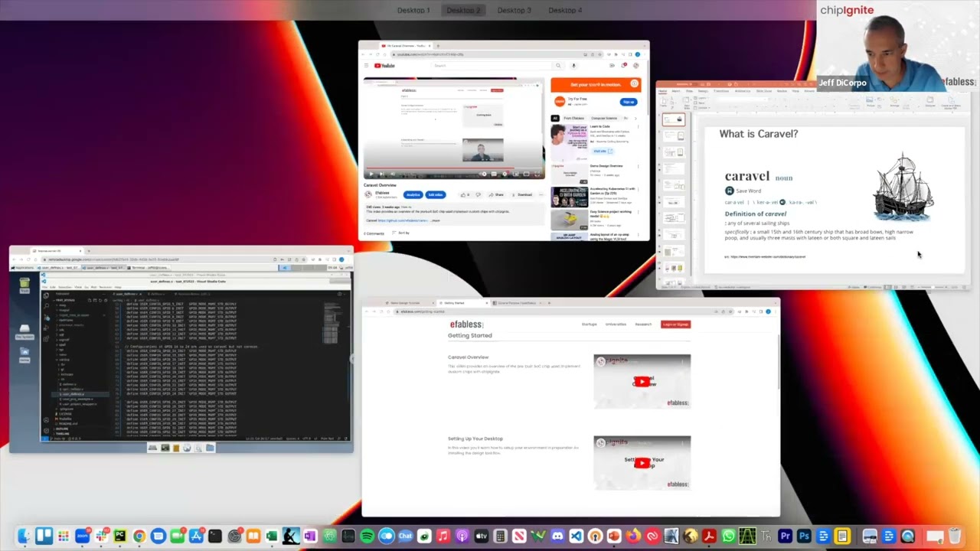Skip to next video in YouTube player
This screenshot has height=551, width=980.
click(x=381, y=174)
